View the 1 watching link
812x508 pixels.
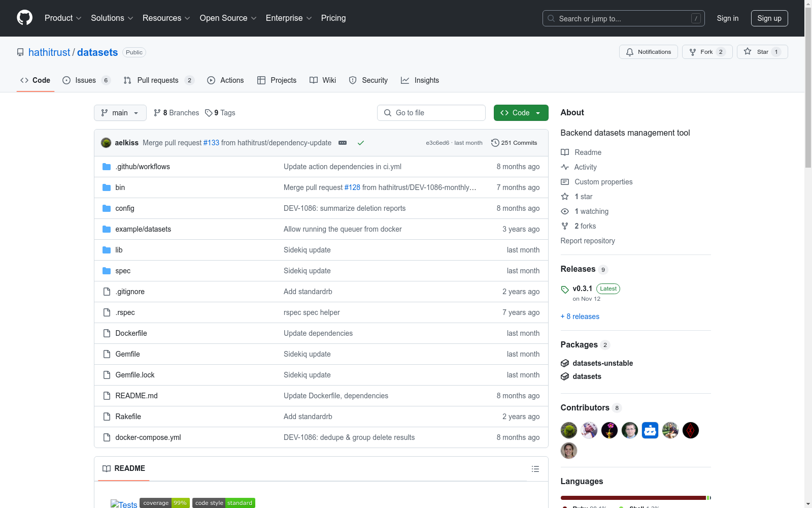[585, 211]
